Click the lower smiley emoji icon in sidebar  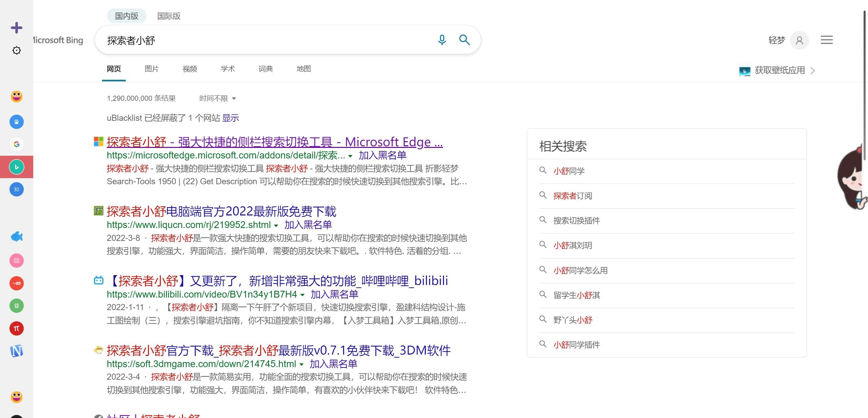click(x=17, y=397)
